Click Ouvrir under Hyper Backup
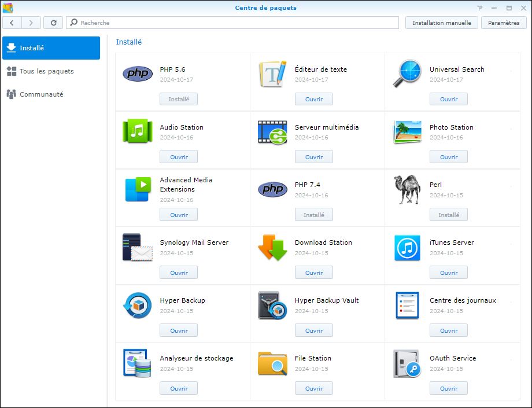 click(179, 330)
